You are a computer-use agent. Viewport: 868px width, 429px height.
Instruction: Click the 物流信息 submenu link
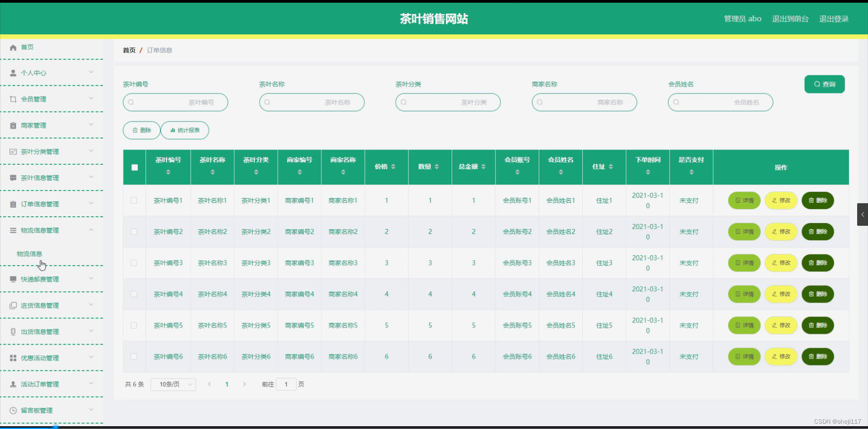pos(29,253)
